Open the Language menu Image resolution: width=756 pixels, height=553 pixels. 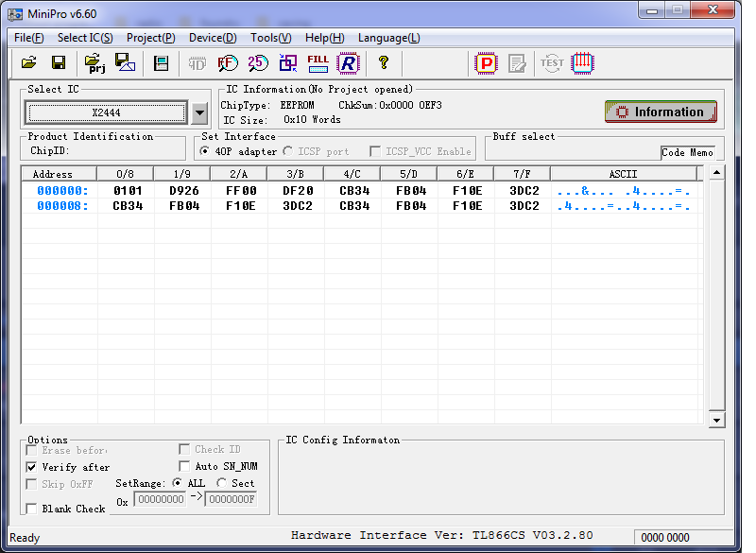(x=388, y=38)
